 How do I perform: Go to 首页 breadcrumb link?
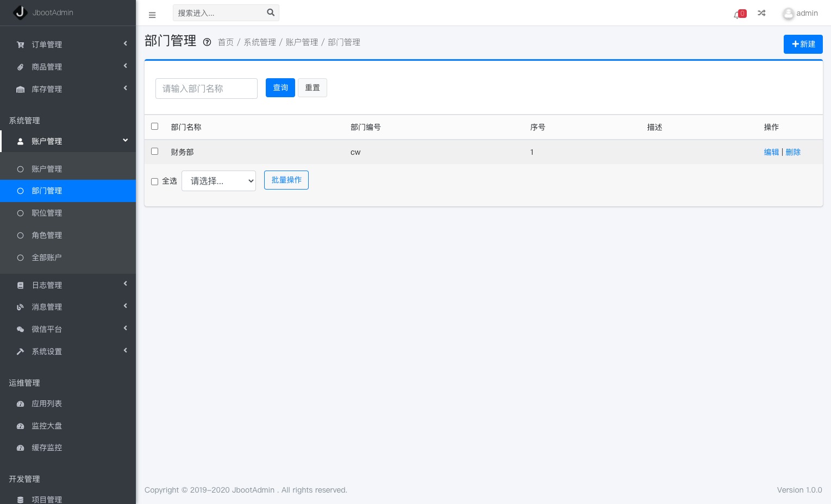[x=226, y=42]
